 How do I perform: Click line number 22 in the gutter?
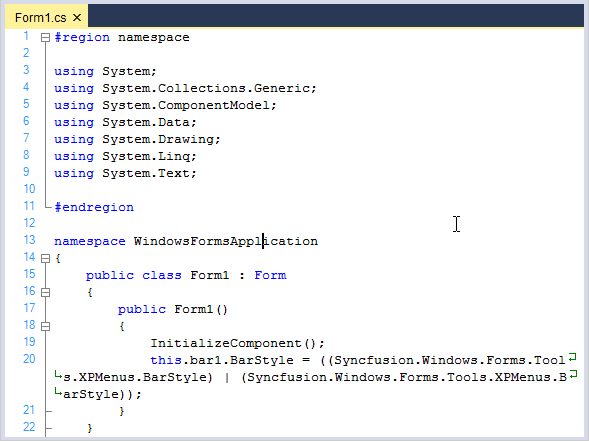[29, 427]
